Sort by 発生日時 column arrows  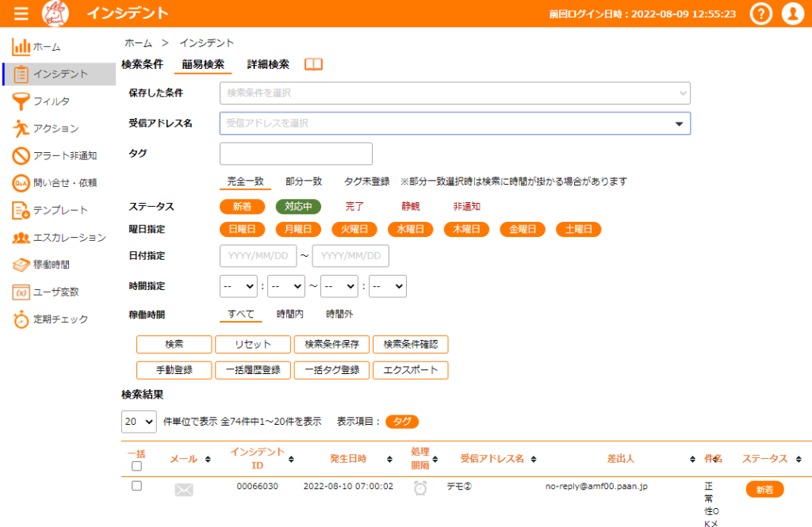(x=389, y=459)
